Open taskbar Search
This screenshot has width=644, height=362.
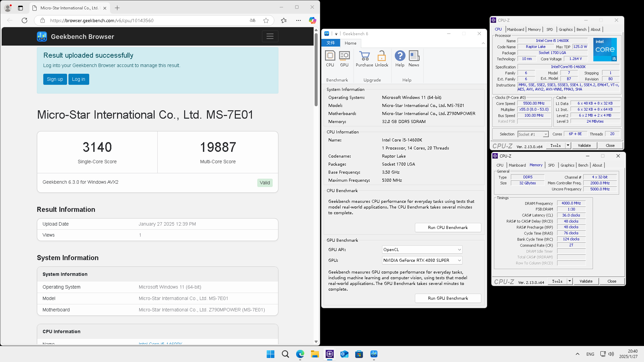(x=285, y=354)
